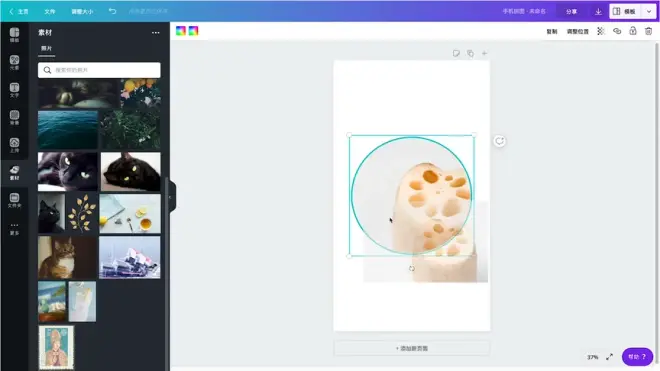Click the 分享 share button

click(571, 11)
